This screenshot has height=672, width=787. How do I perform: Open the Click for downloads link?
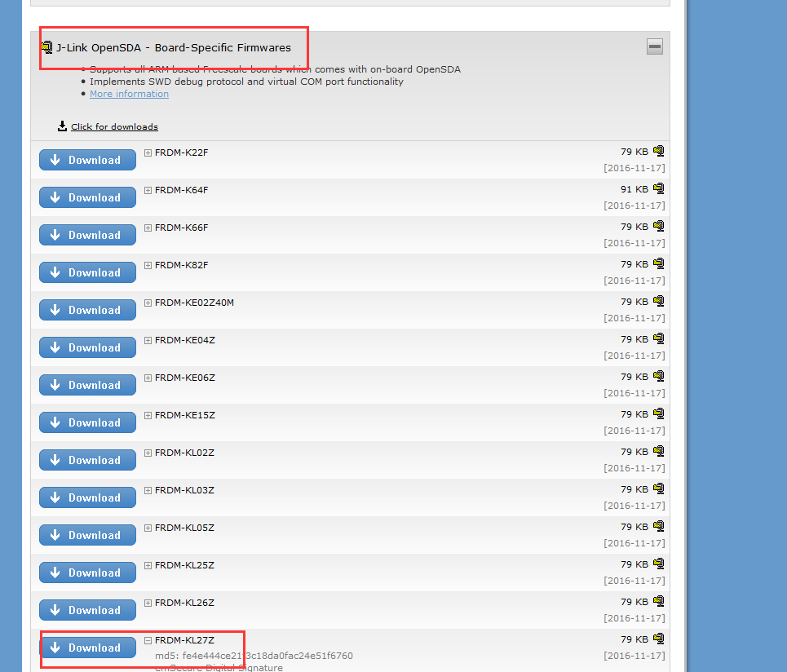[x=114, y=127]
